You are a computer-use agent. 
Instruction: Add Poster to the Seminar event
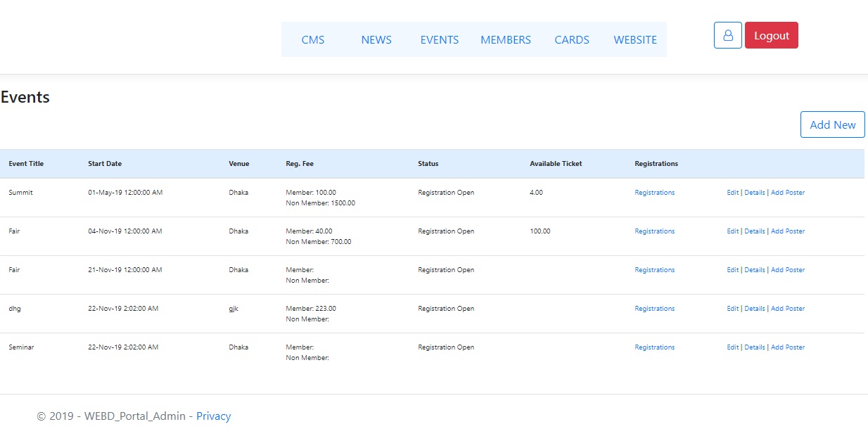(788, 347)
